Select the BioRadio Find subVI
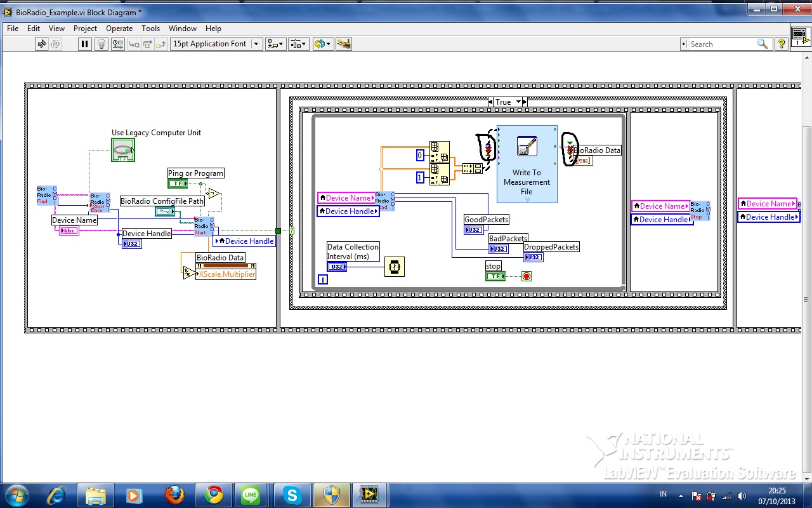812x508 pixels. pyautogui.click(x=47, y=195)
